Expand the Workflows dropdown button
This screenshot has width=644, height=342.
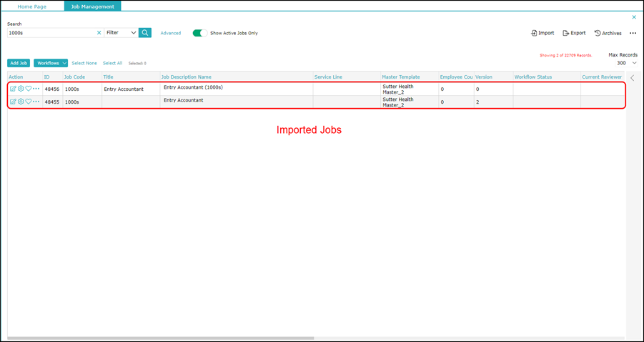click(x=51, y=63)
